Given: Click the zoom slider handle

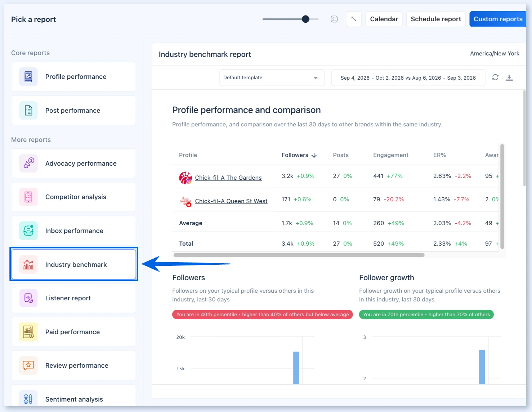Looking at the screenshot, I should (305, 19).
